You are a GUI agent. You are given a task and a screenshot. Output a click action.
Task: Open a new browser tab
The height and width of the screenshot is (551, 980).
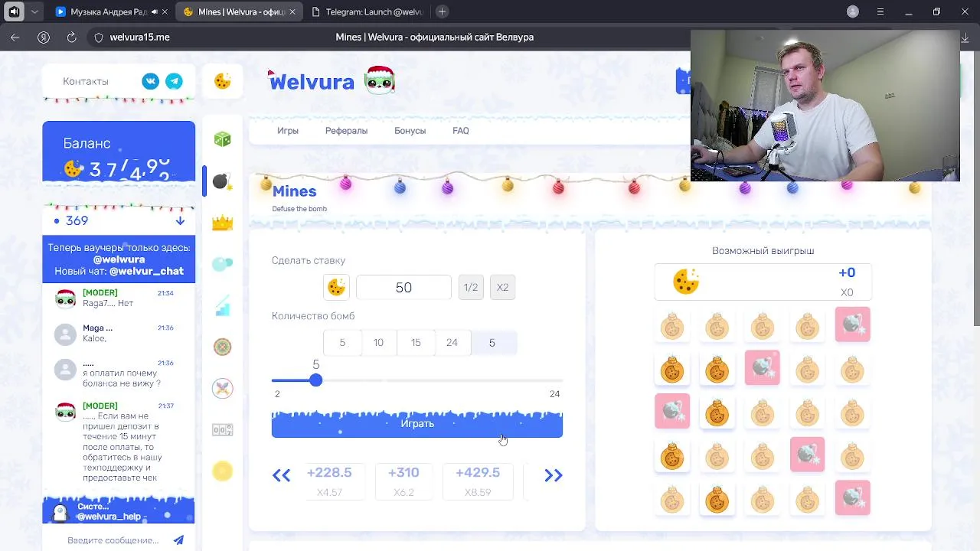tap(442, 11)
